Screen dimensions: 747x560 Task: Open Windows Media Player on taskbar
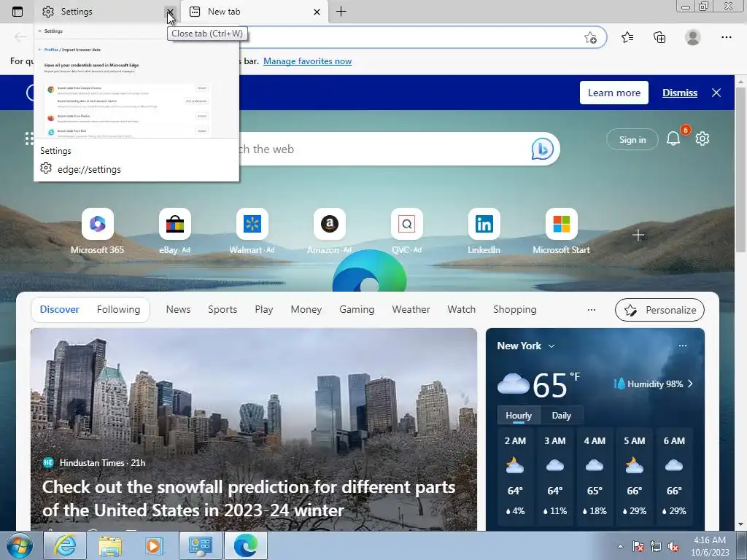155,545
